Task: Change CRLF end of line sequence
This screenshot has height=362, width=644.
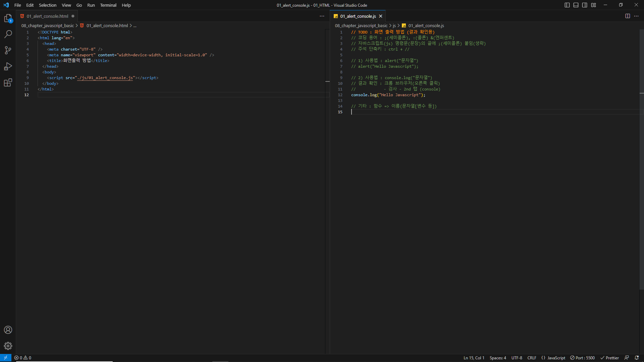Action: pyautogui.click(x=532, y=358)
